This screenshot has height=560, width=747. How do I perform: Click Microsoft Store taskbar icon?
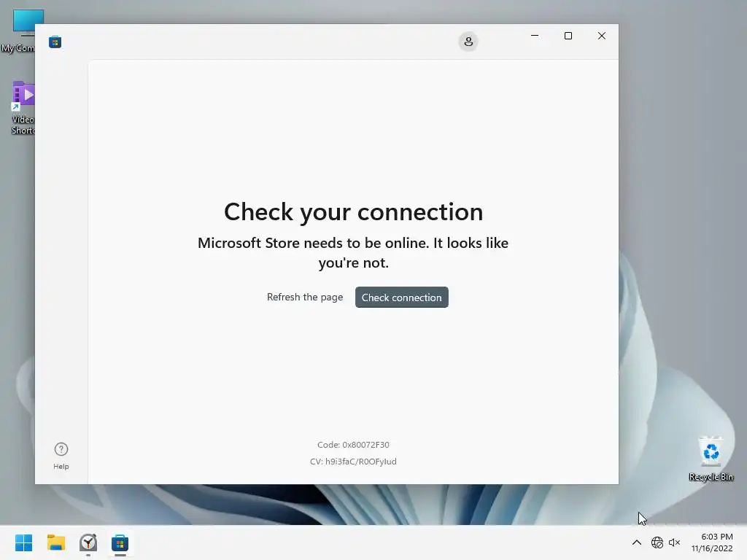click(x=120, y=542)
